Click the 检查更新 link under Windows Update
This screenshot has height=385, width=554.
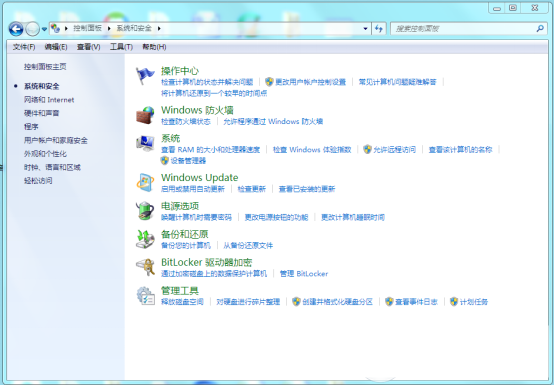click(251, 189)
